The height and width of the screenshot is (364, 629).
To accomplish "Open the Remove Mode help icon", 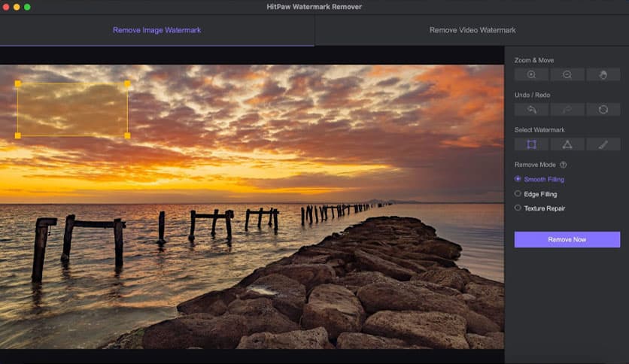I will (x=563, y=165).
